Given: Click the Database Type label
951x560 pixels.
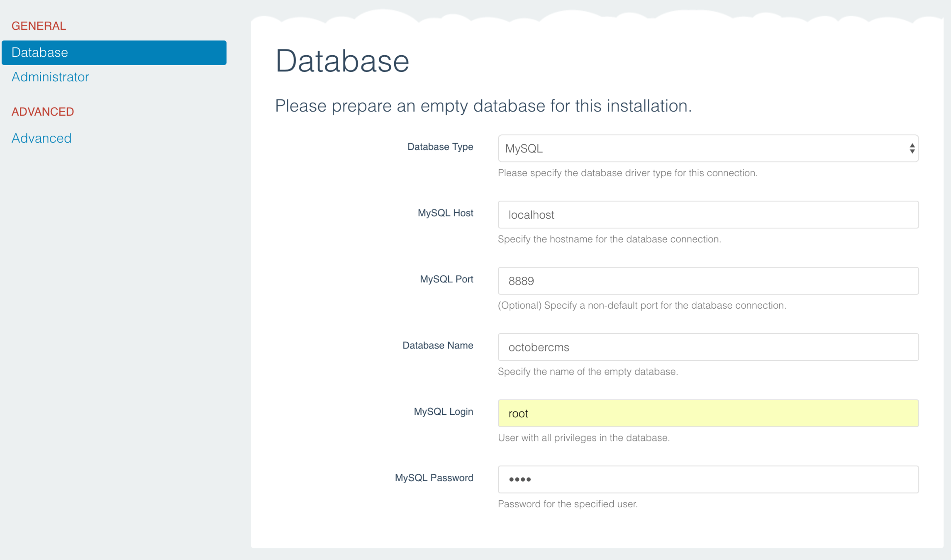Looking at the screenshot, I should pos(440,147).
